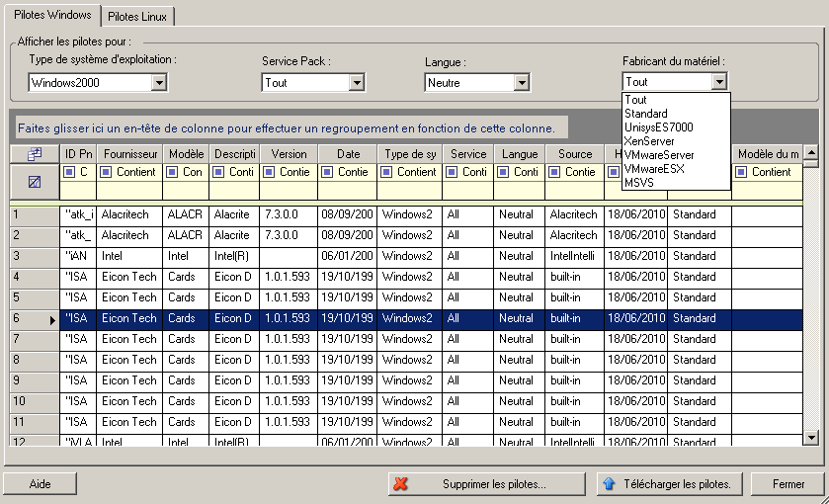
Task: Open the Type de système d'exploitation dropdown
Action: coord(159,83)
